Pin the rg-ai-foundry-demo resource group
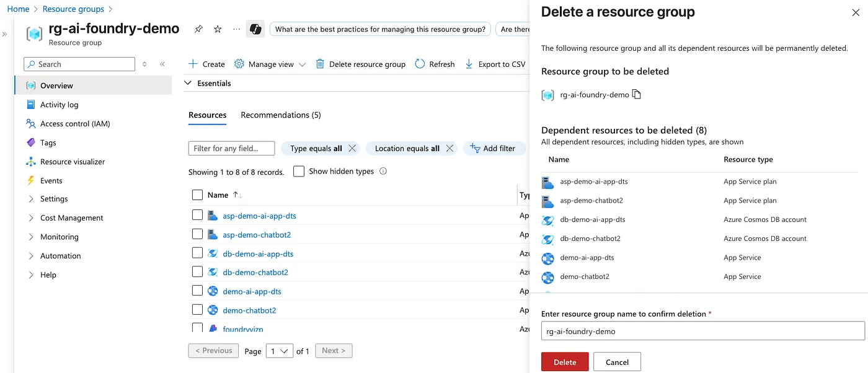 click(x=198, y=29)
